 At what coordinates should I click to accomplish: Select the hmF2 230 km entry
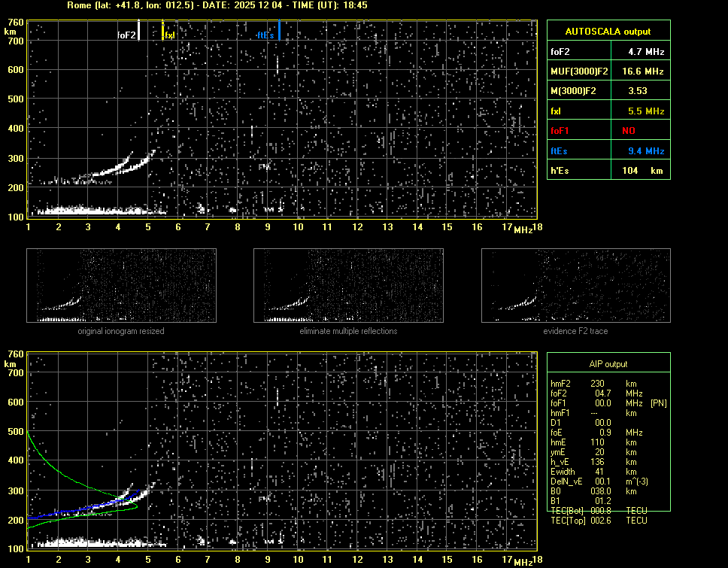pyautogui.click(x=598, y=384)
